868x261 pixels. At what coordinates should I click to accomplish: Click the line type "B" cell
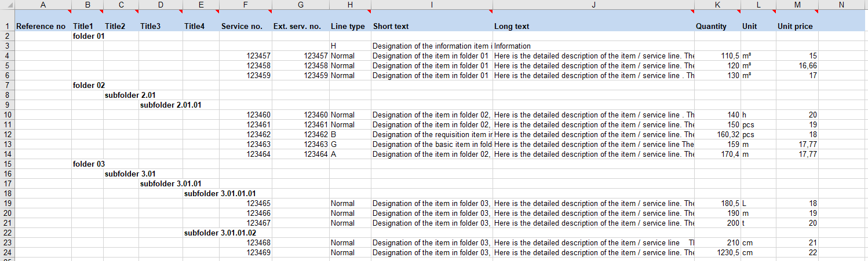(349, 134)
